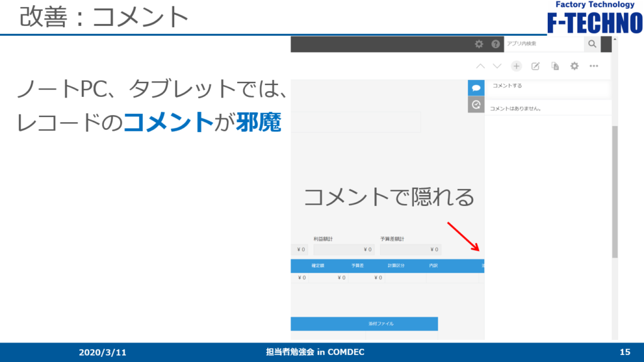
Task: Click the 内訳 column header
Action: (433, 266)
